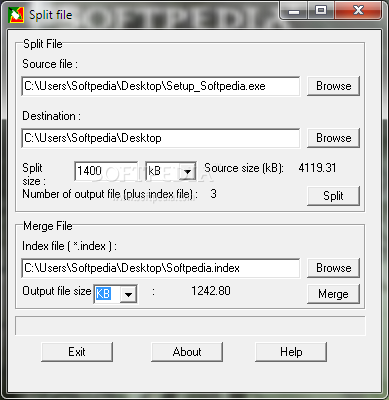Screen dimensions: 389x400
Task: Browse for the source file
Action: tap(333, 86)
